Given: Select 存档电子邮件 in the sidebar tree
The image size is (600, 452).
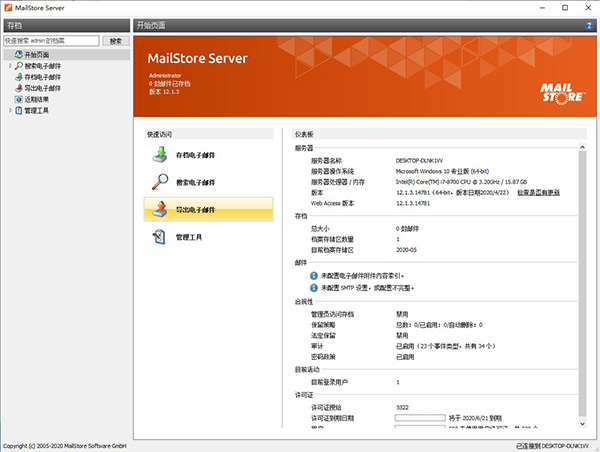Looking at the screenshot, I should [x=44, y=77].
